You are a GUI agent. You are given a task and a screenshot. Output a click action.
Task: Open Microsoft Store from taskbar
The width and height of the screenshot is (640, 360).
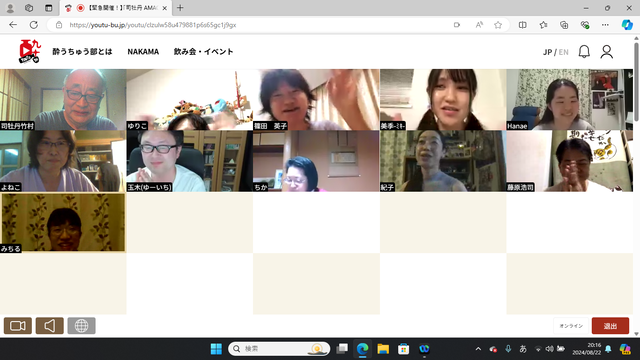(404, 349)
